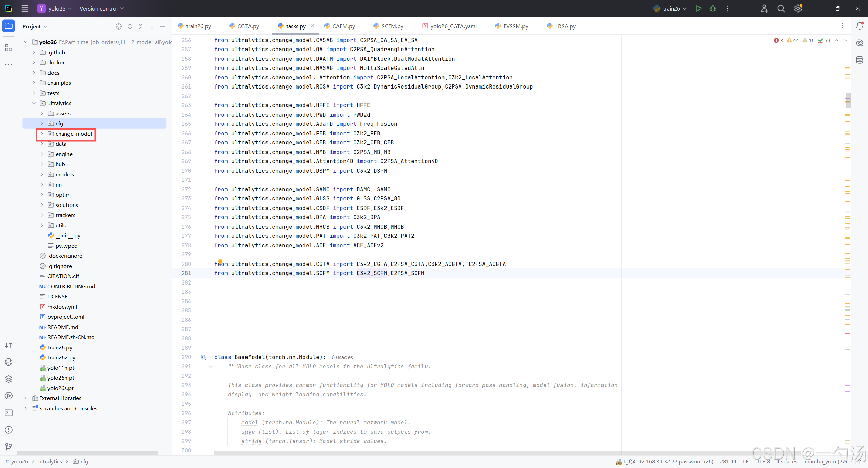Open the Git tool window
Image resolution: width=868 pixels, height=468 pixels.
8,447
